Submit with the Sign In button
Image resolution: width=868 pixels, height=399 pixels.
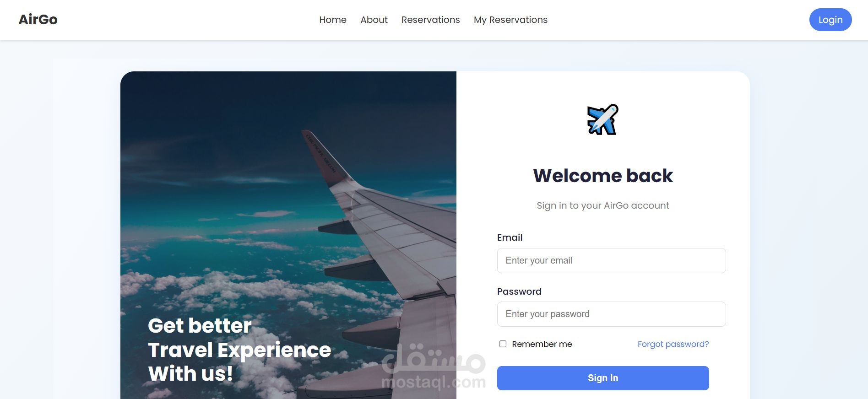(x=603, y=378)
